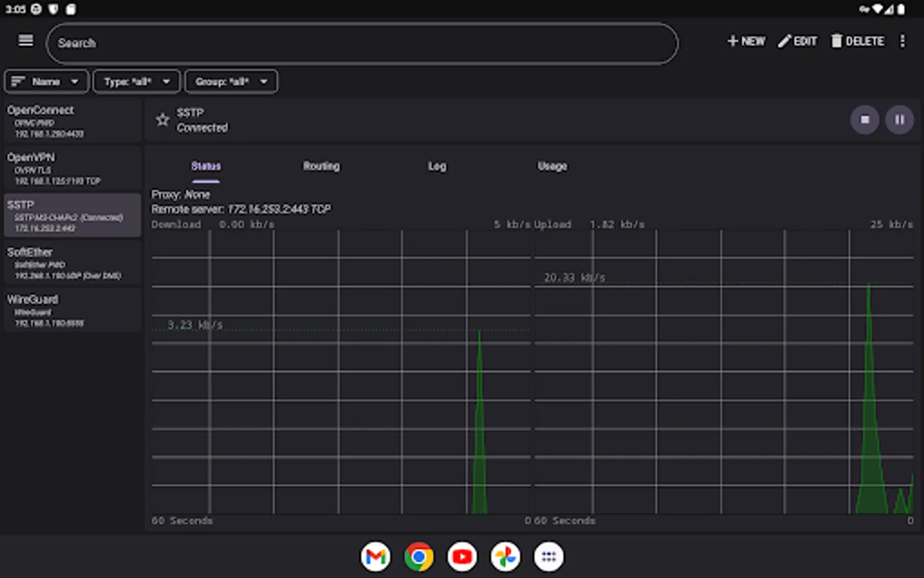Switch to the Log tab
Viewport: 924px width, 578px height.
[x=437, y=166]
